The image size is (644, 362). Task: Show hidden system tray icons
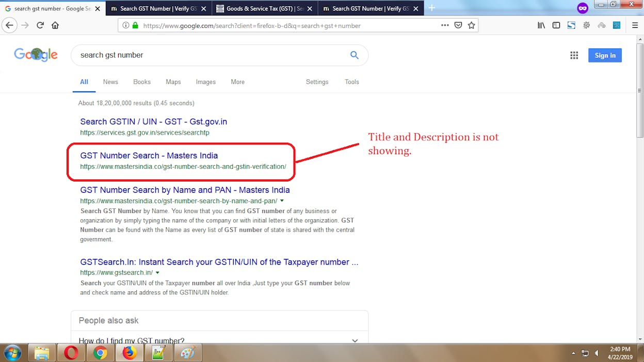(x=573, y=353)
